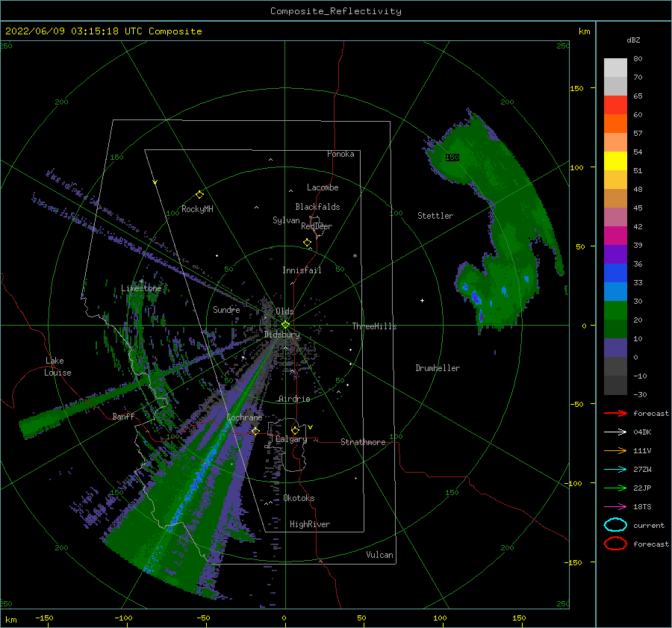Click the Composite_Reflectivity title
This screenshot has height=628, width=672.
pos(335,11)
